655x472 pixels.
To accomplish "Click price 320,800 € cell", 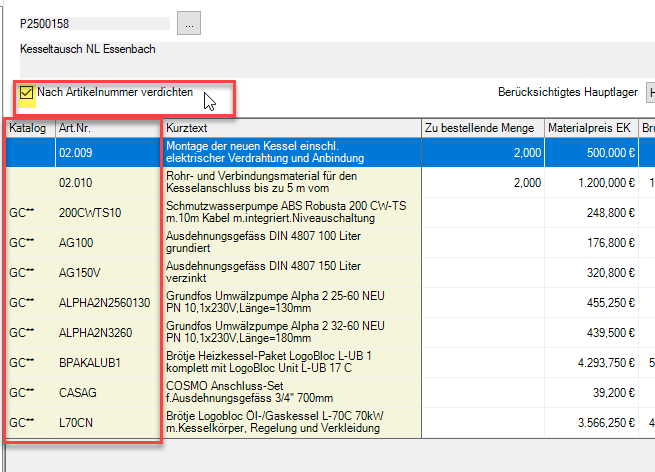I will 591,273.
